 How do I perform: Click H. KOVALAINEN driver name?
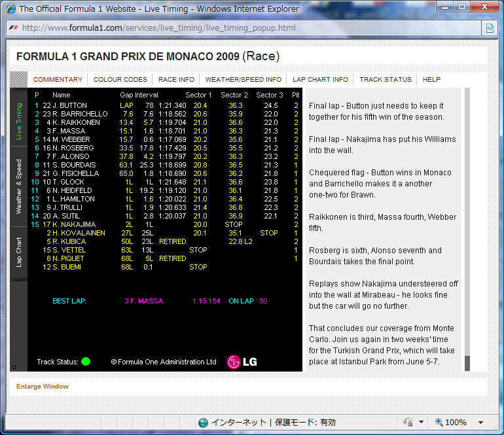[x=79, y=233]
